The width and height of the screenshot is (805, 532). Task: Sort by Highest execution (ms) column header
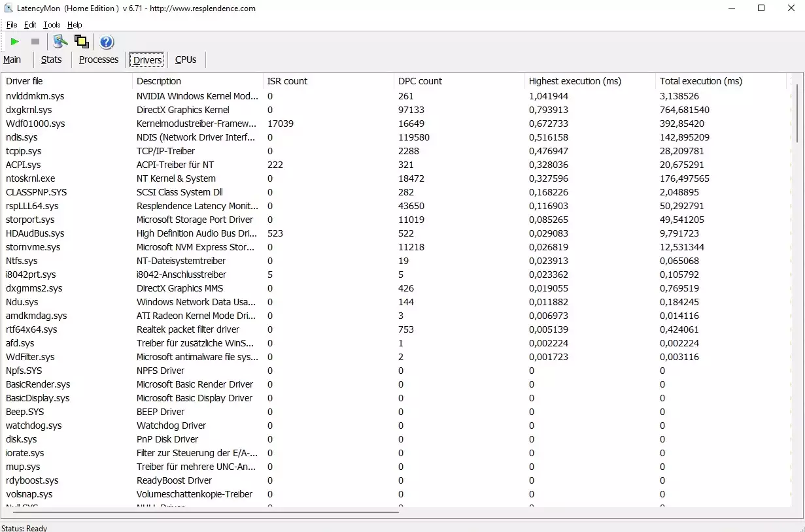click(575, 81)
